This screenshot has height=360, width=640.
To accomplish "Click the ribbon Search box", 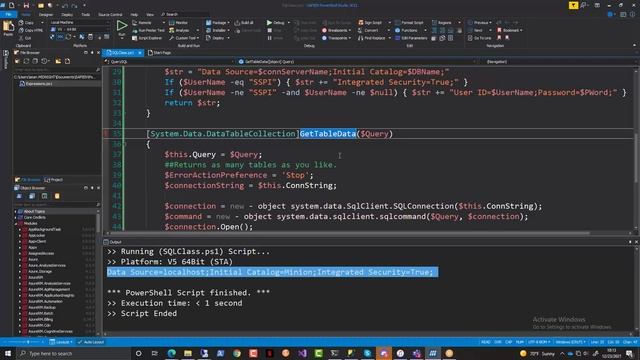I will tap(184, 14).
